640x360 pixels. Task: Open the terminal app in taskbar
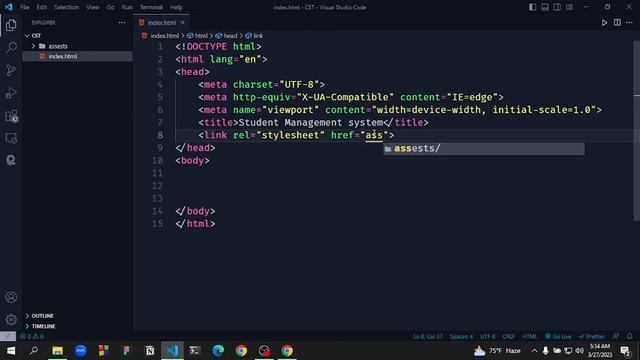point(195,351)
